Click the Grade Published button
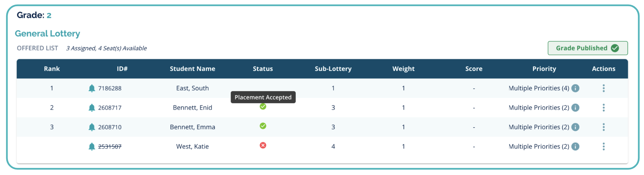Image resolution: width=644 pixels, height=175 pixels. (587, 48)
